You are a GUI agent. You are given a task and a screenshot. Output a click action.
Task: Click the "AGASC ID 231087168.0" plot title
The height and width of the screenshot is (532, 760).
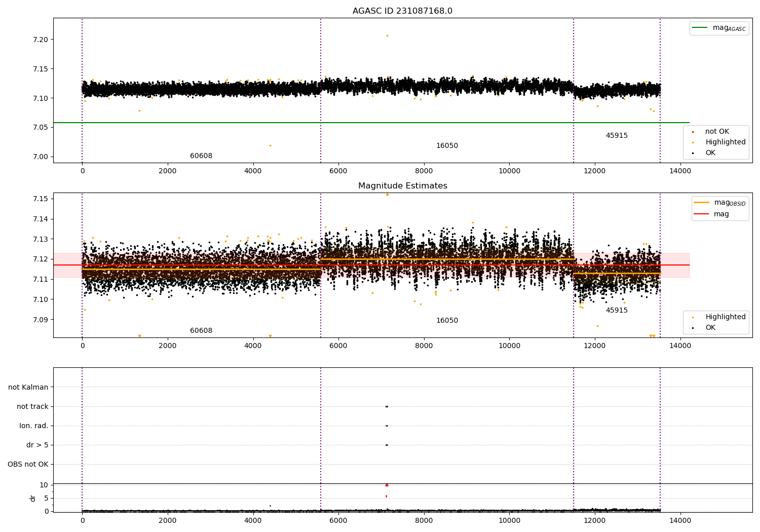coord(402,11)
